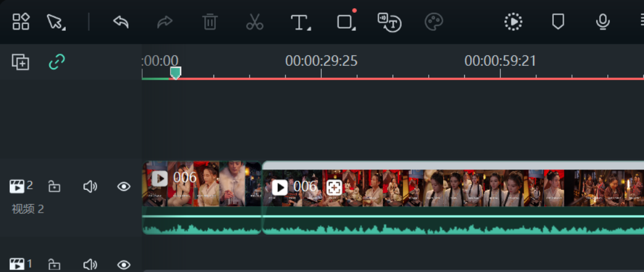This screenshot has height=272, width=644.
Task: Mute video track 2 audio
Action: tap(90, 187)
